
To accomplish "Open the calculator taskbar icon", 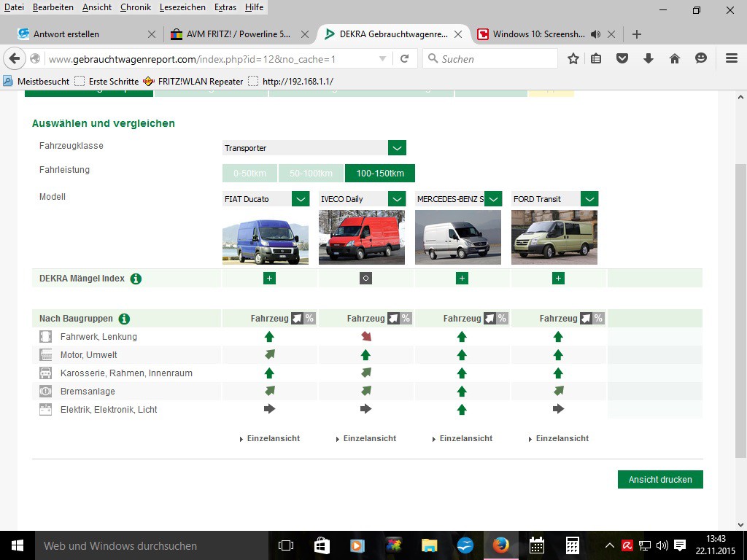I will pos(572,545).
